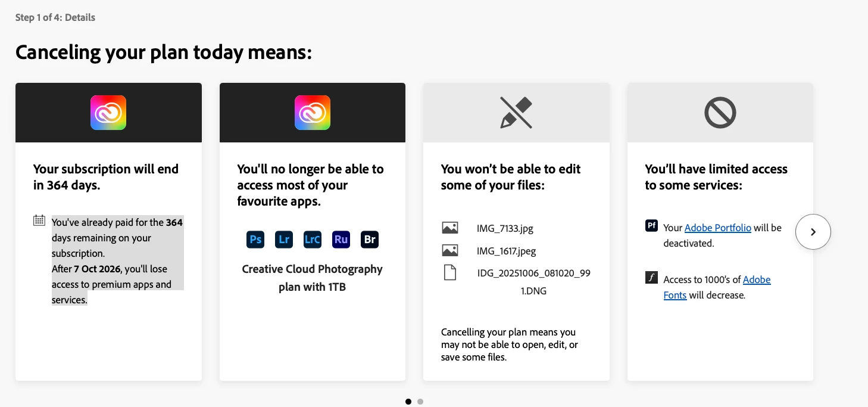Go to next cards with right chevron
The height and width of the screenshot is (407, 868).
click(813, 232)
